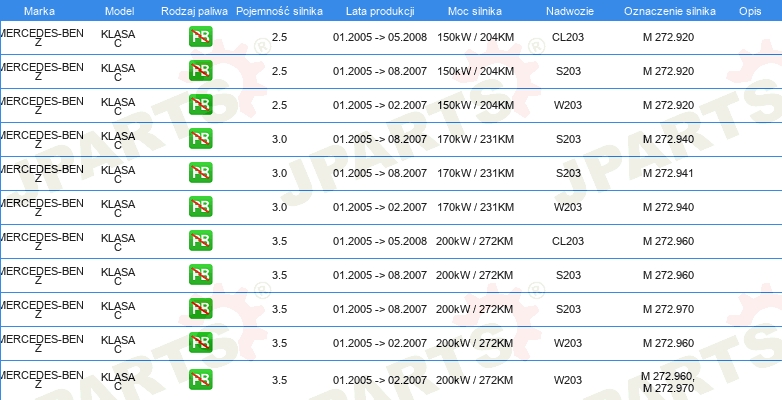Viewport: 782px width, 400px height.
Task: Click '150kW / 204KM' in the W203 row
Action: coord(475,105)
